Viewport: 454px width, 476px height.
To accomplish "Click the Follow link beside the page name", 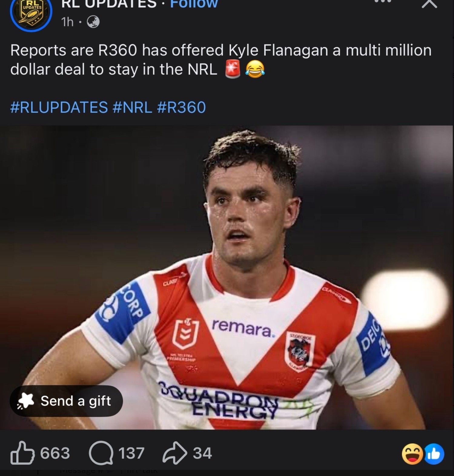I will (194, 4).
